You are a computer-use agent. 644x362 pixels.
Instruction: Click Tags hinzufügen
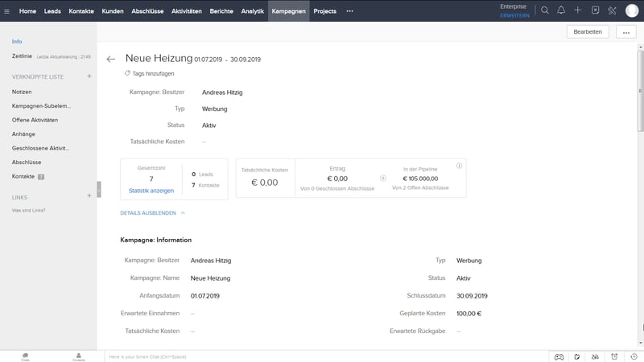(153, 73)
